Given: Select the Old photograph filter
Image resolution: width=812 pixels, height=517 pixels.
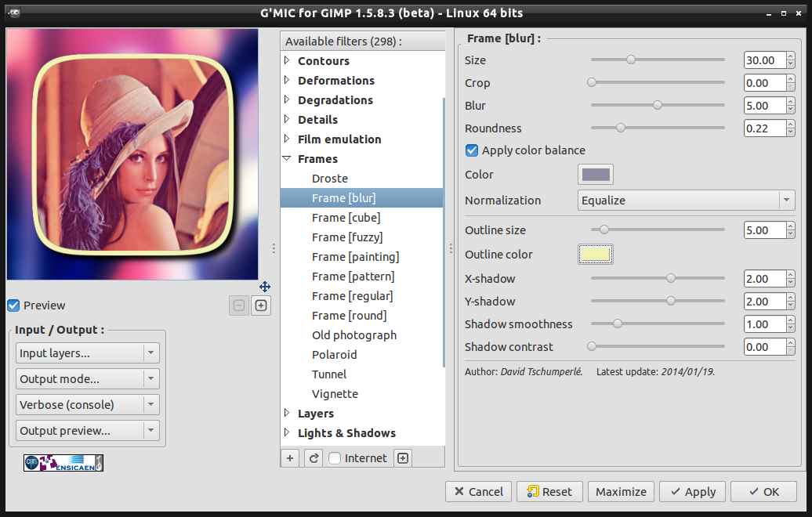Looking at the screenshot, I should tap(354, 335).
